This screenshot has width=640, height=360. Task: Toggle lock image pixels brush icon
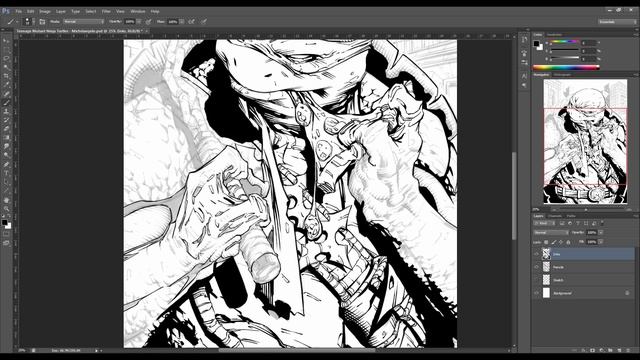coord(553,242)
